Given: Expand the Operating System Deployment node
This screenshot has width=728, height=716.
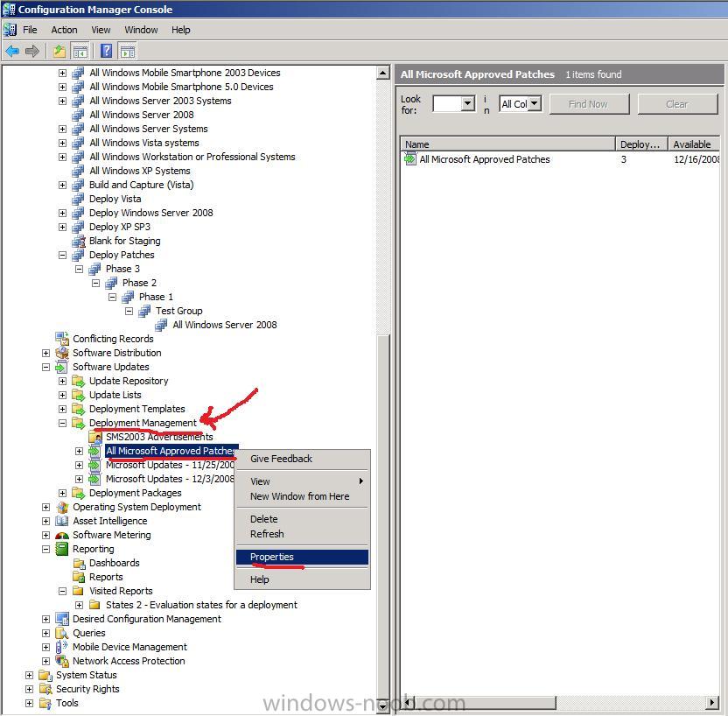Looking at the screenshot, I should [x=45, y=507].
